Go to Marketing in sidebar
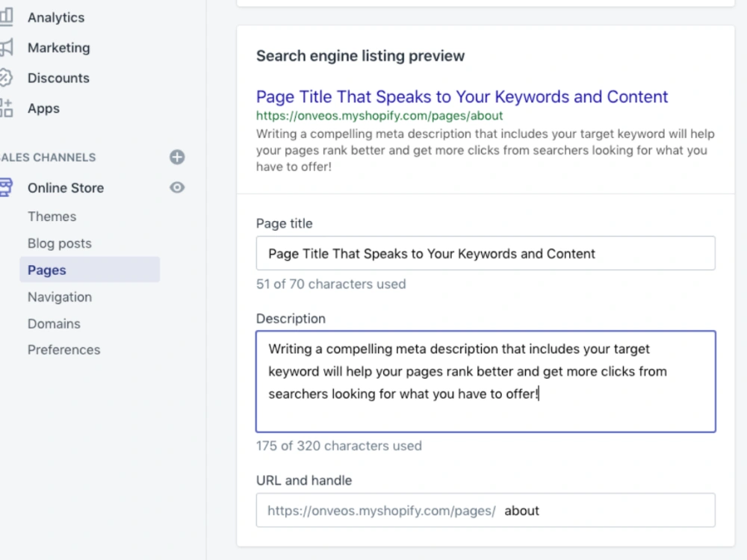The image size is (747, 560). click(x=58, y=48)
